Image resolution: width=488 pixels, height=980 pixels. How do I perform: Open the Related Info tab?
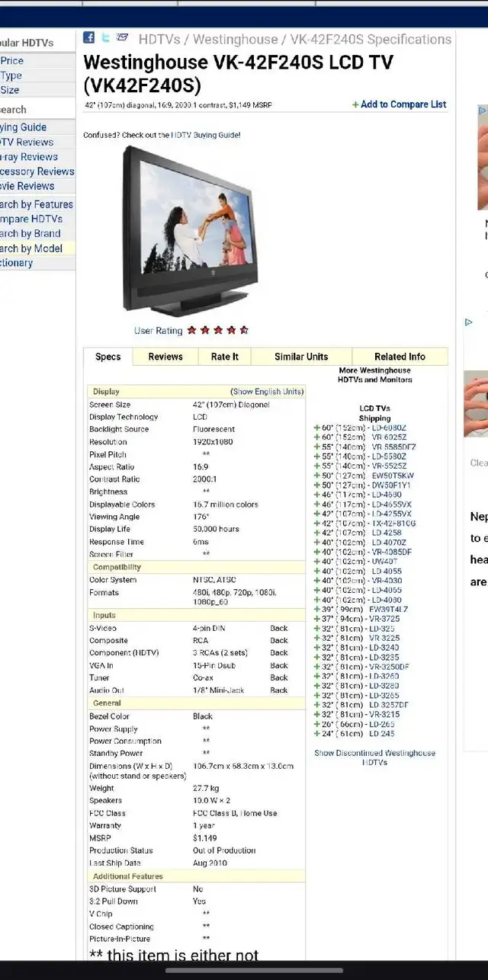tap(400, 357)
